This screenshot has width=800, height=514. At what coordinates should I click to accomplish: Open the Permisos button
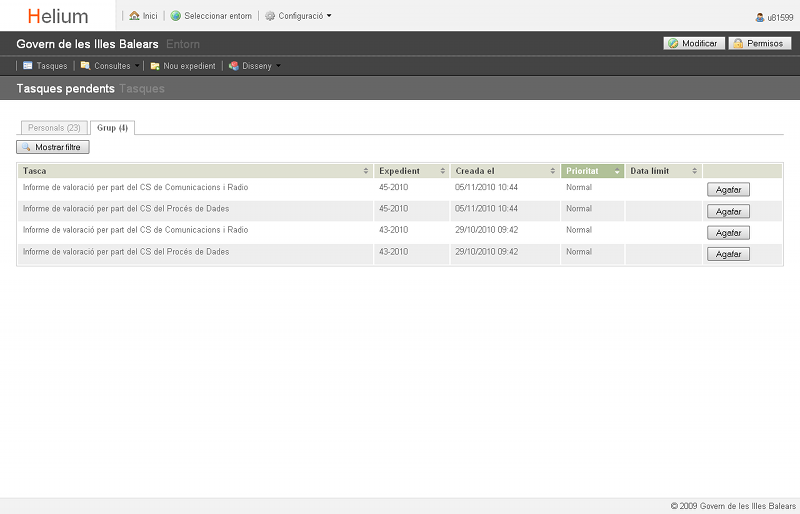[x=760, y=44]
